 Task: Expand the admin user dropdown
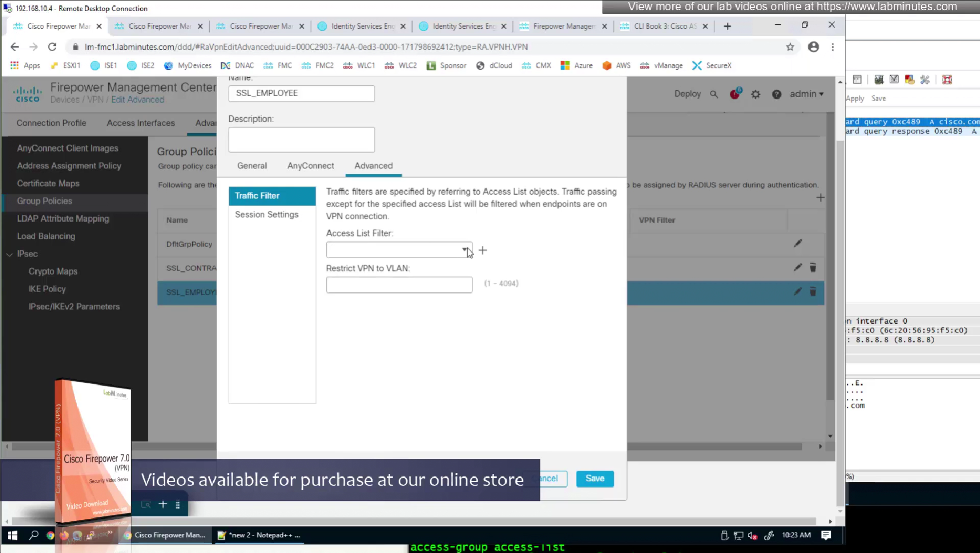tap(806, 94)
